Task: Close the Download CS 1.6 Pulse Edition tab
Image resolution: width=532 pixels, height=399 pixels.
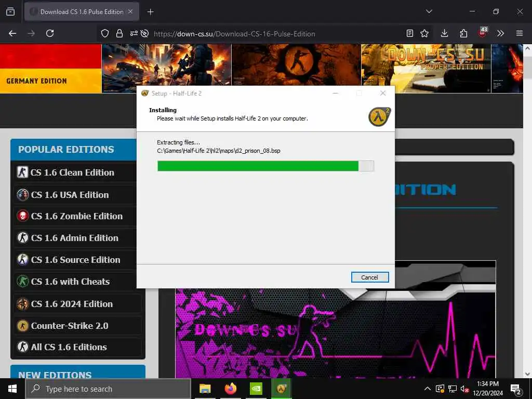Action: [130, 12]
